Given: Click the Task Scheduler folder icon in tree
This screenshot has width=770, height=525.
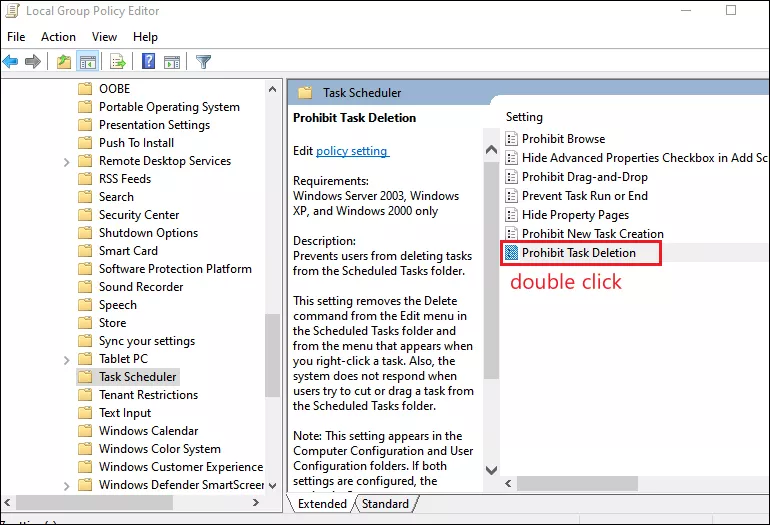Looking at the screenshot, I should (85, 377).
